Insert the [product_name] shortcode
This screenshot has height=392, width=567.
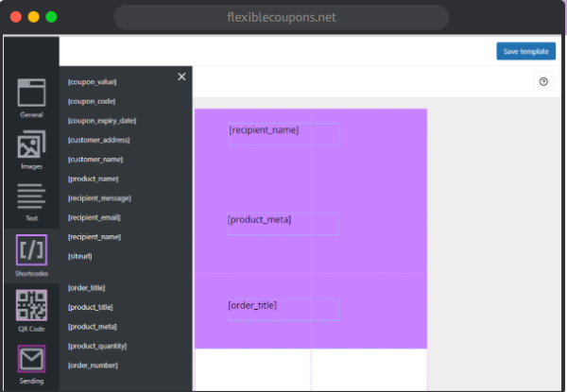pos(94,179)
